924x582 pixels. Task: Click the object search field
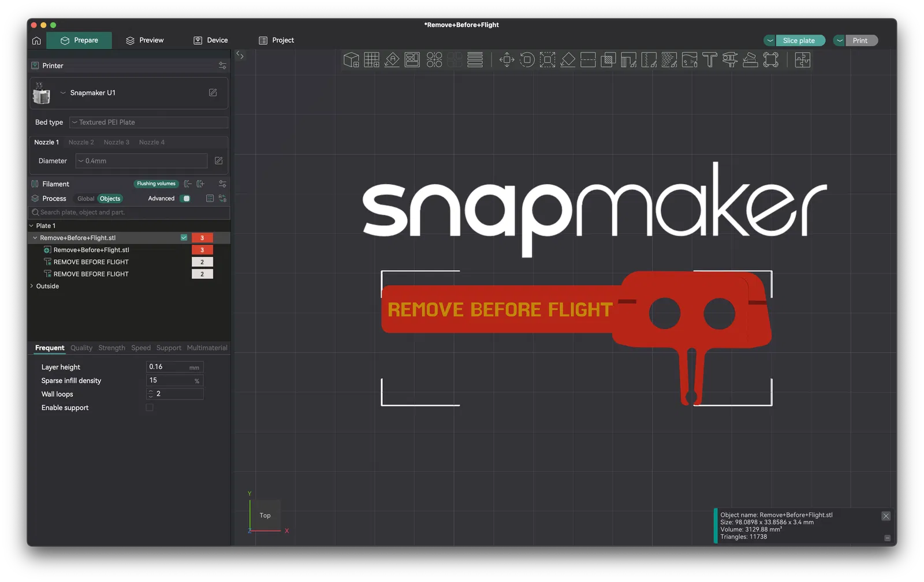pos(130,212)
